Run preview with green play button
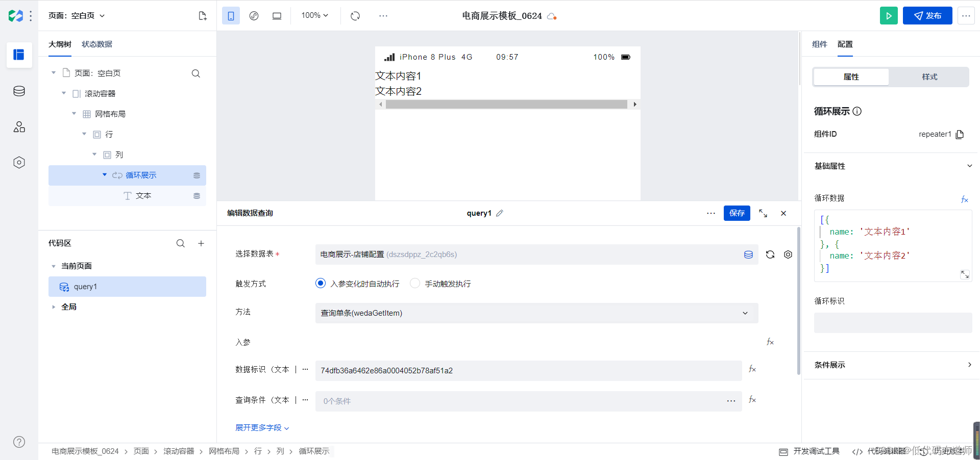 (x=889, y=16)
